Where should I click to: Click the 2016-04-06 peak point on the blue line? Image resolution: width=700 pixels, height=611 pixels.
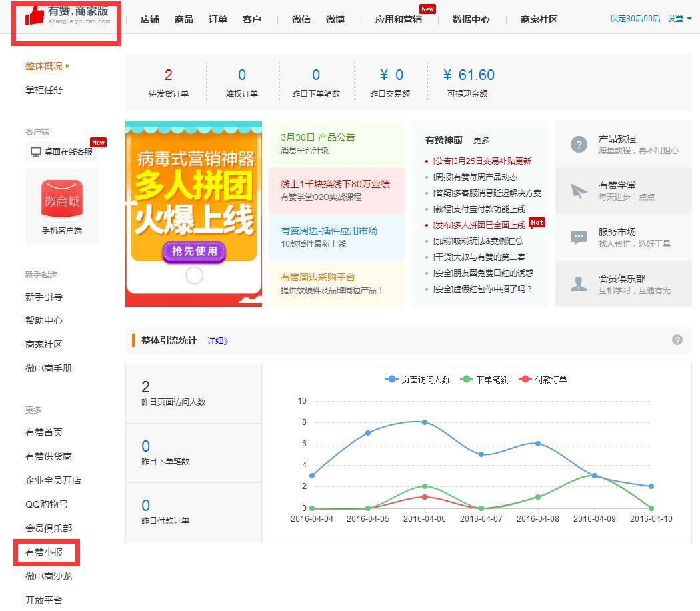pyautogui.click(x=425, y=422)
